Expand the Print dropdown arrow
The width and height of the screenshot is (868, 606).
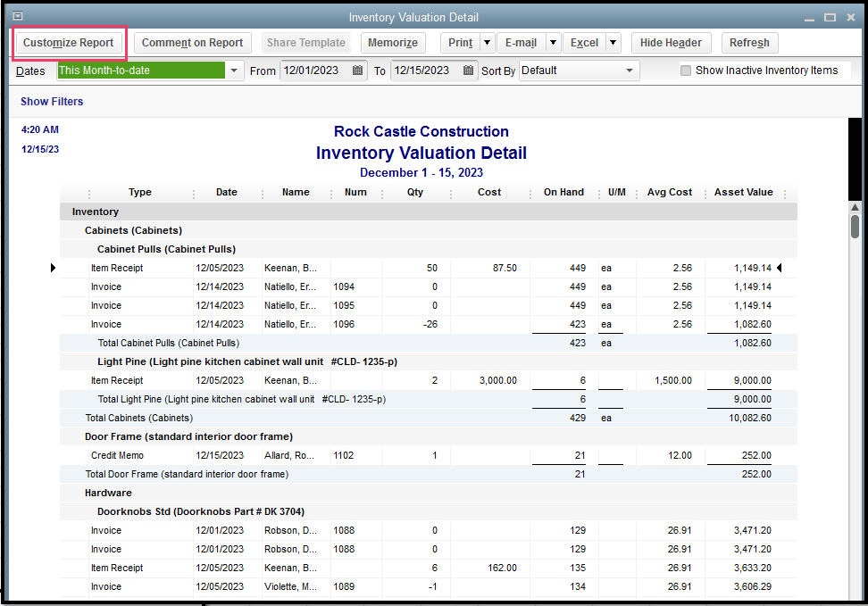pos(487,43)
